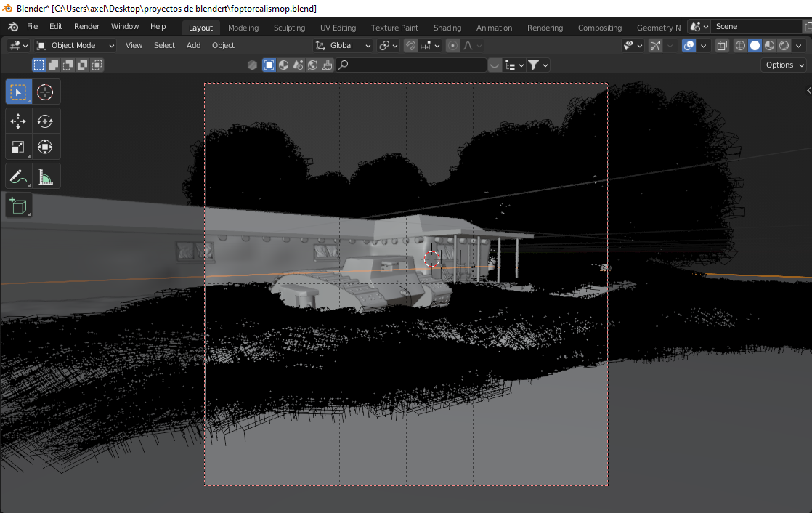Open the viewport Object menu
Image resolution: width=812 pixels, height=513 pixels.
(223, 46)
